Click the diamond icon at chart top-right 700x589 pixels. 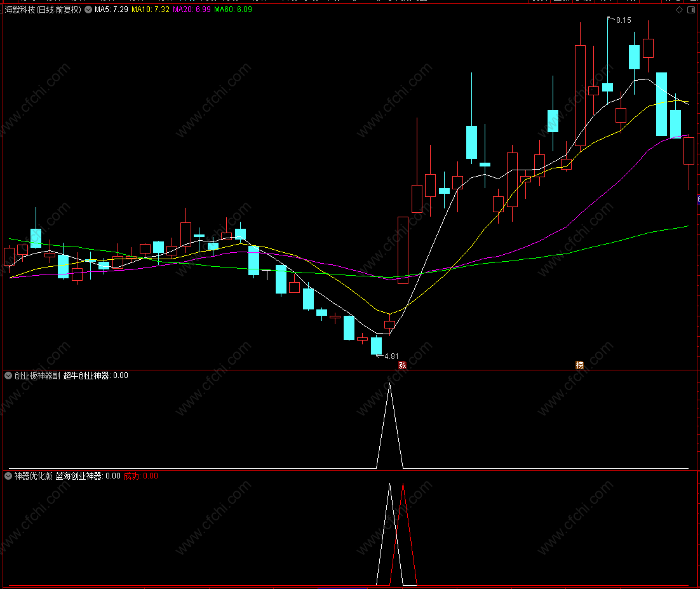679,10
